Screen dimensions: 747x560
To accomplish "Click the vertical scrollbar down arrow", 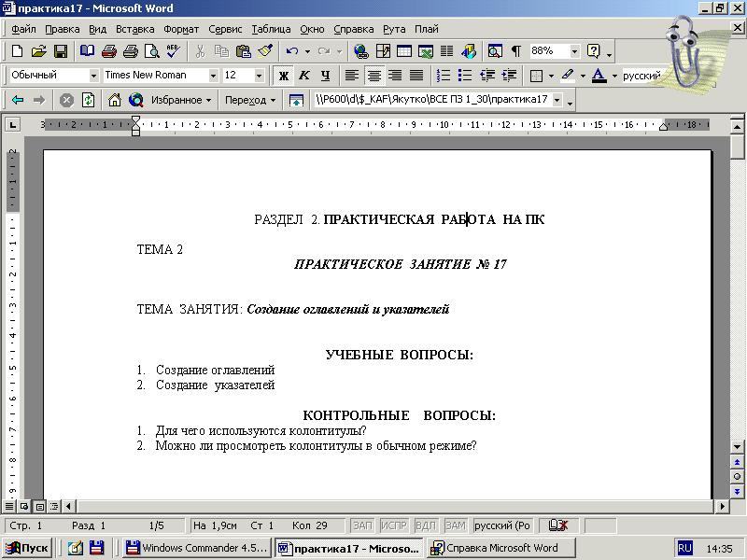I will click(x=737, y=447).
